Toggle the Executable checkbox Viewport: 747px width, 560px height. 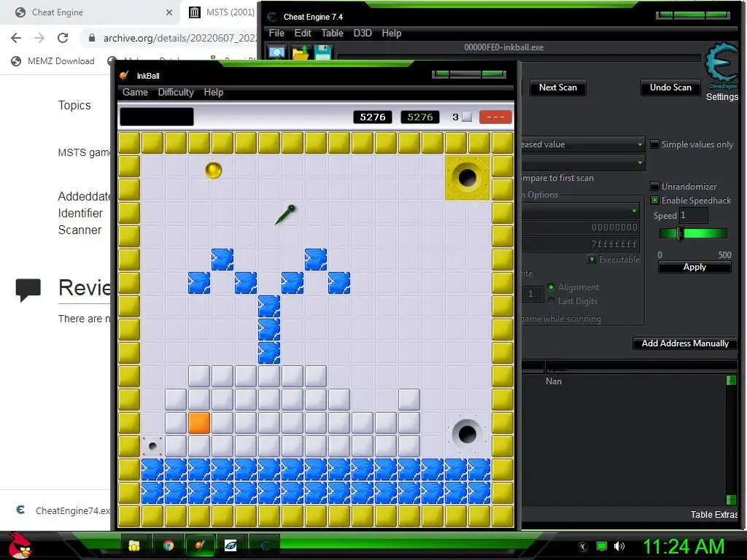pyautogui.click(x=592, y=259)
